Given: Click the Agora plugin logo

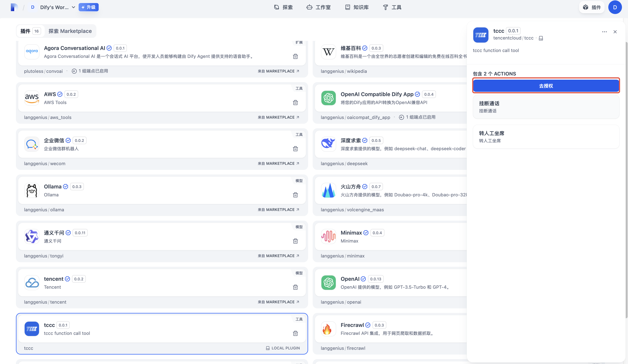Looking at the screenshot, I should click(32, 52).
